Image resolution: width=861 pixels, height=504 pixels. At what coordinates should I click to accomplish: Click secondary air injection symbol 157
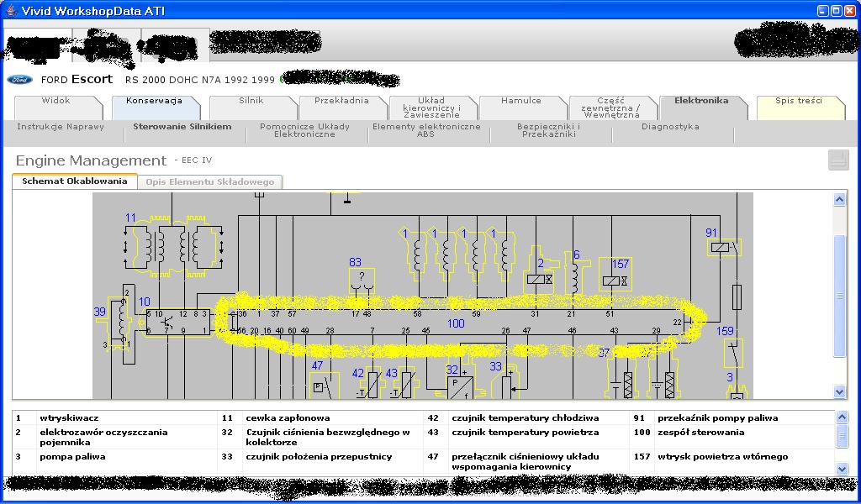pos(613,281)
